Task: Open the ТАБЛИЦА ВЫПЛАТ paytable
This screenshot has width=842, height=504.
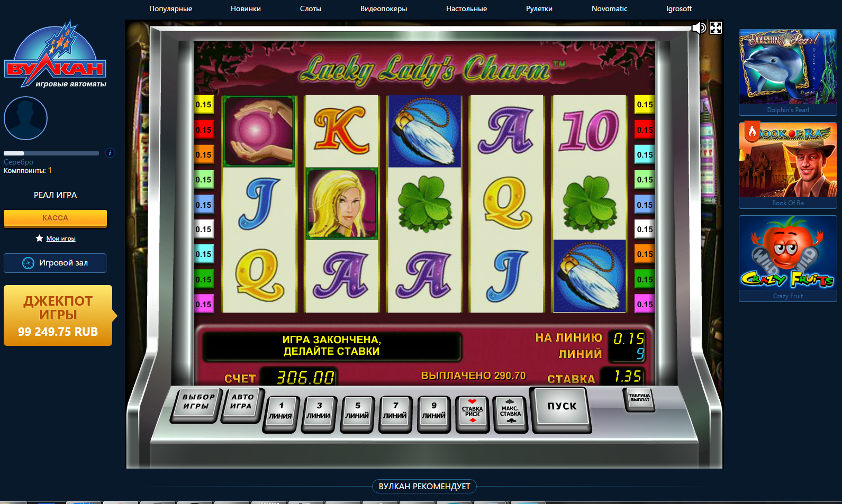Action: click(639, 399)
